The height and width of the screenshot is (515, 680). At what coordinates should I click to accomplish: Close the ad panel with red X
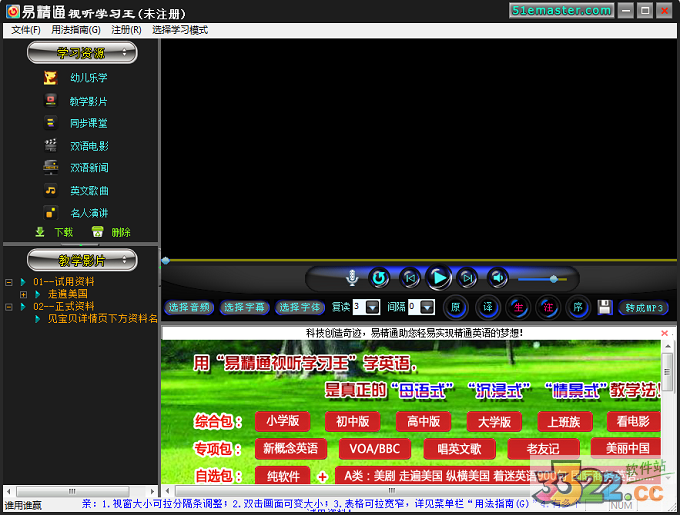(x=664, y=333)
